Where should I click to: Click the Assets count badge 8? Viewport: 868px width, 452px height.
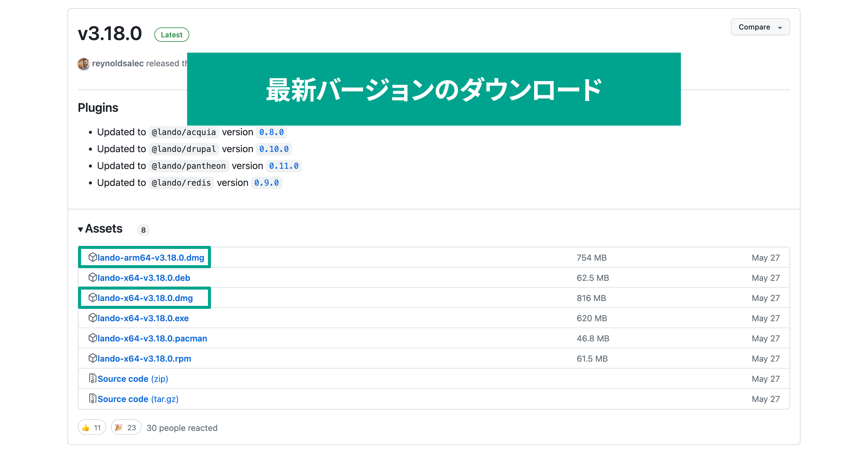[x=143, y=230]
